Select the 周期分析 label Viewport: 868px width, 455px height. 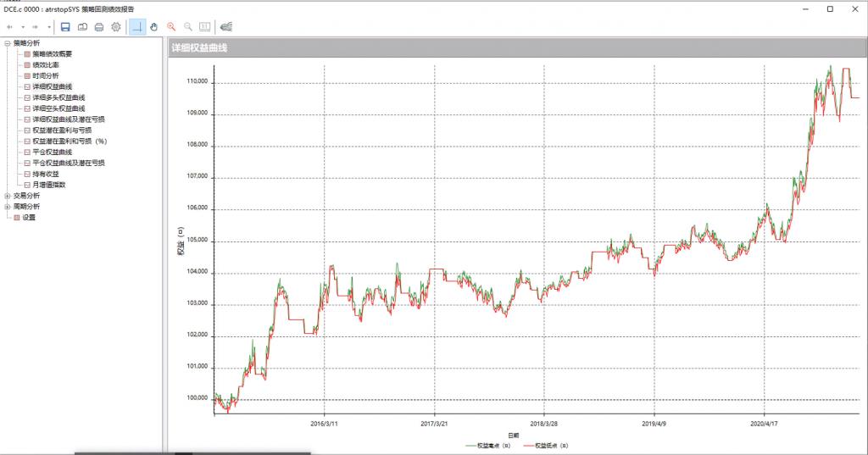[26, 207]
